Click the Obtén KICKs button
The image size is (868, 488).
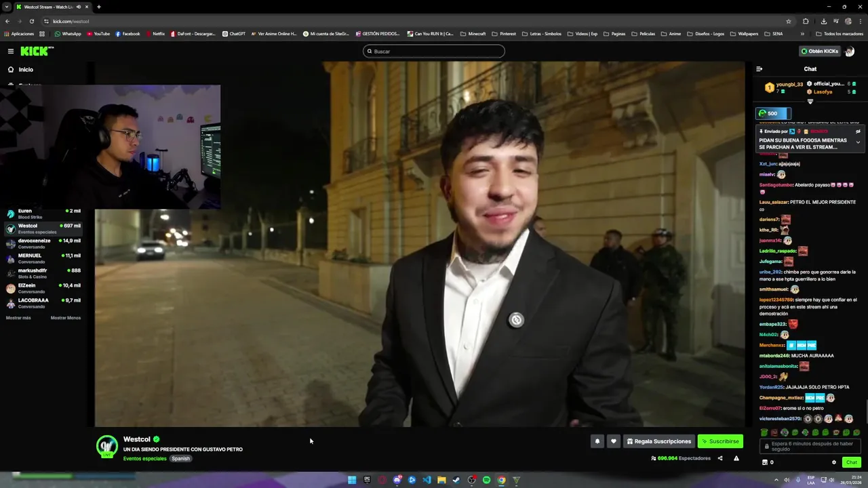coord(819,51)
